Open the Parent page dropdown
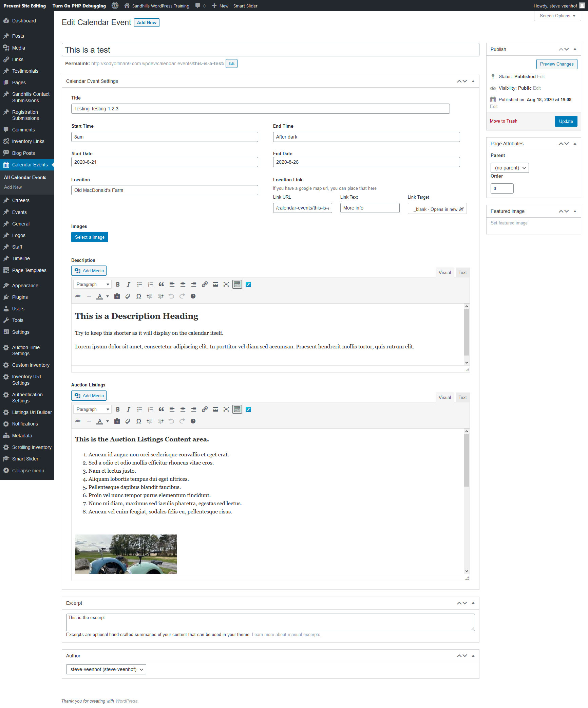The width and height of the screenshot is (588, 708). click(509, 168)
